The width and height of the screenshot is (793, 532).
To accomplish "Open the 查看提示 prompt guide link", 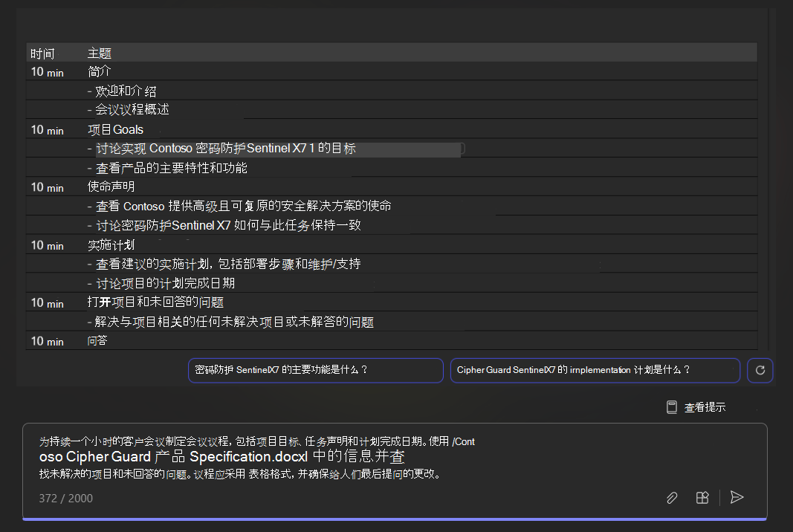I will coord(705,407).
